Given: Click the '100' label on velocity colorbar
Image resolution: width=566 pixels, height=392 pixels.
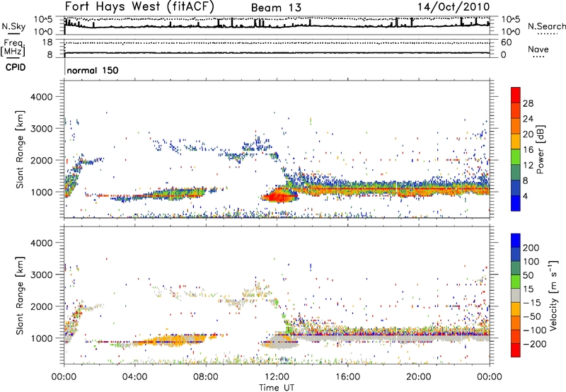Looking at the screenshot, I should click(531, 262).
